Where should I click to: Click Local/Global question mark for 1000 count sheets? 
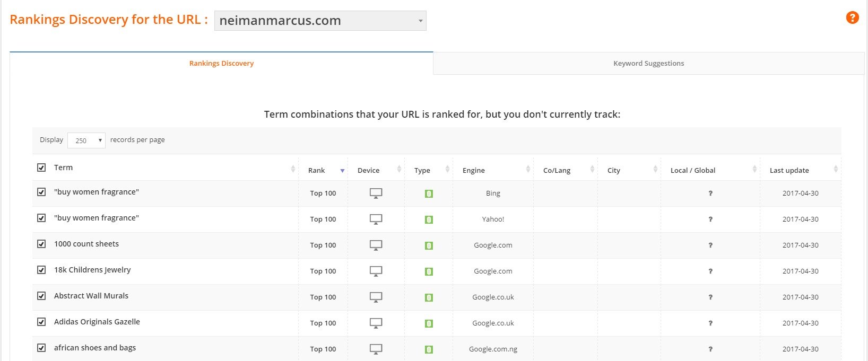[710, 245]
